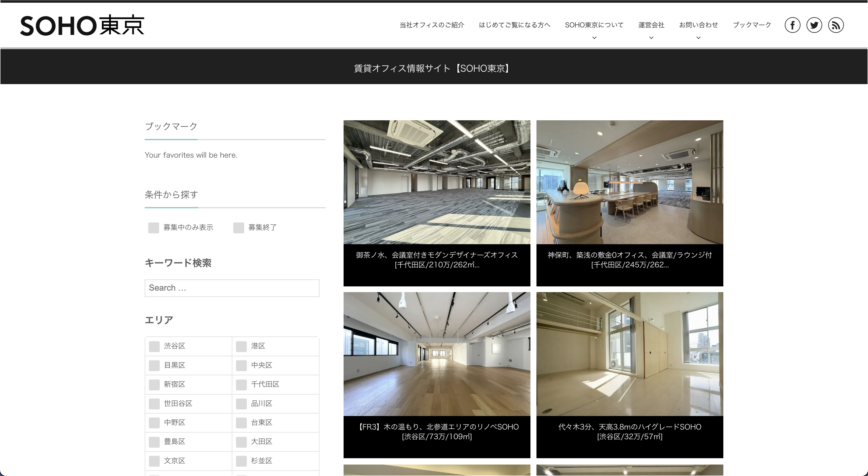This screenshot has height=476, width=868.
Task: Toggle the 募集終了 checkbox
Action: [x=239, y=228]
